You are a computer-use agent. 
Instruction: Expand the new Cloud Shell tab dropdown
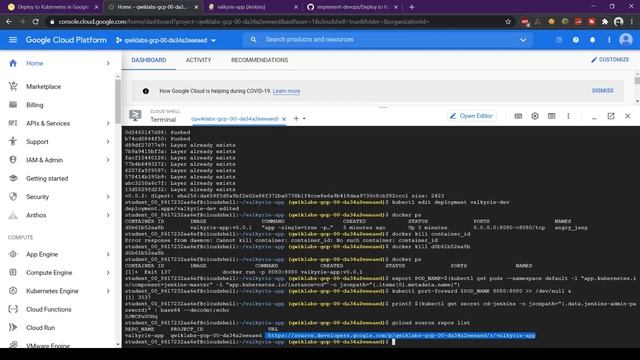pos(304,119)
